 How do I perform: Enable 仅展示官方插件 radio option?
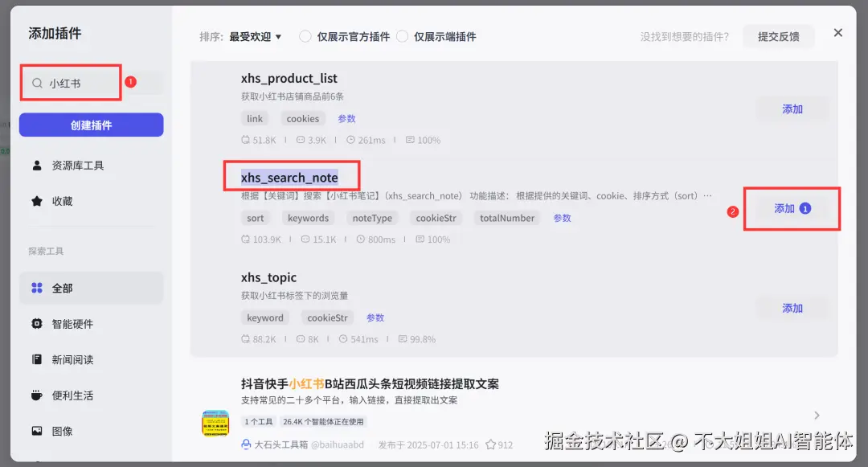tap(305, 36)
